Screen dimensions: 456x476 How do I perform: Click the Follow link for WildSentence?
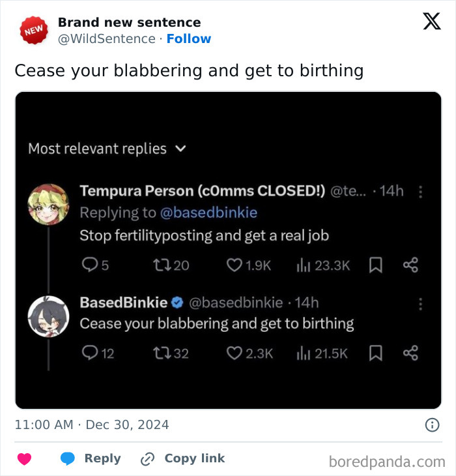pyautogui.click(x=189, y=39)
